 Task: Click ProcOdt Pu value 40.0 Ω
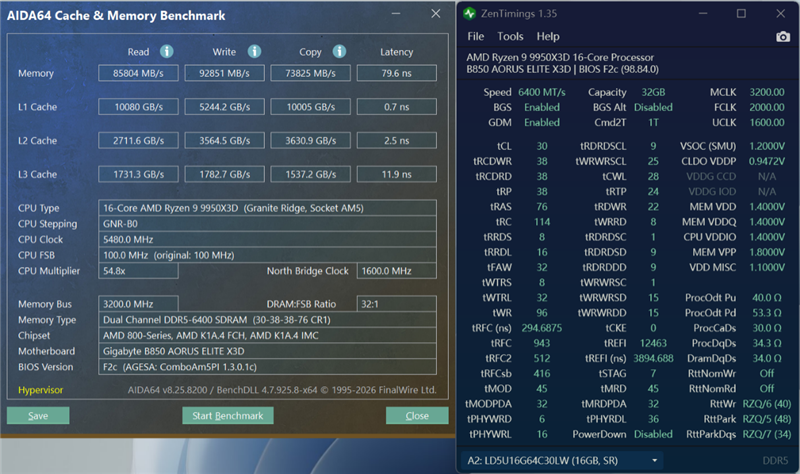767,297
